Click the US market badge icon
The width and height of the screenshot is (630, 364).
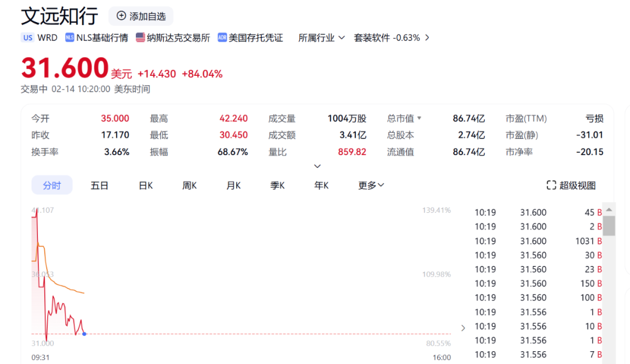coord(28,38)
